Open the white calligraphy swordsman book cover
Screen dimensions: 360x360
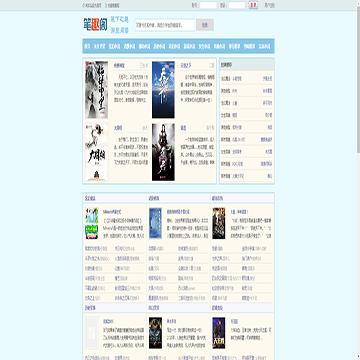pyautogui.click(x=96, y=152)
